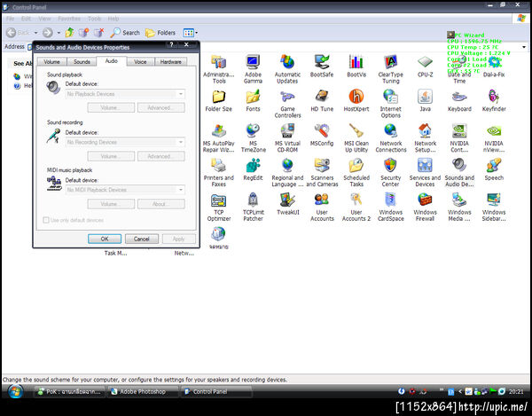The width and height of the screenshot is (532, 416).
Task: Click OK in Sounds and Audio dialog
Action: point(105,239)
